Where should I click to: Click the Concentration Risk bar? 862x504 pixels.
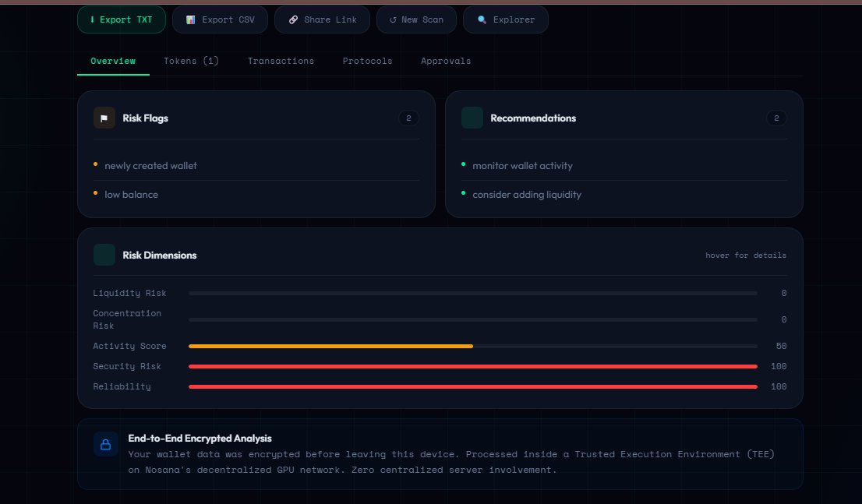click(x=473, y=319)
